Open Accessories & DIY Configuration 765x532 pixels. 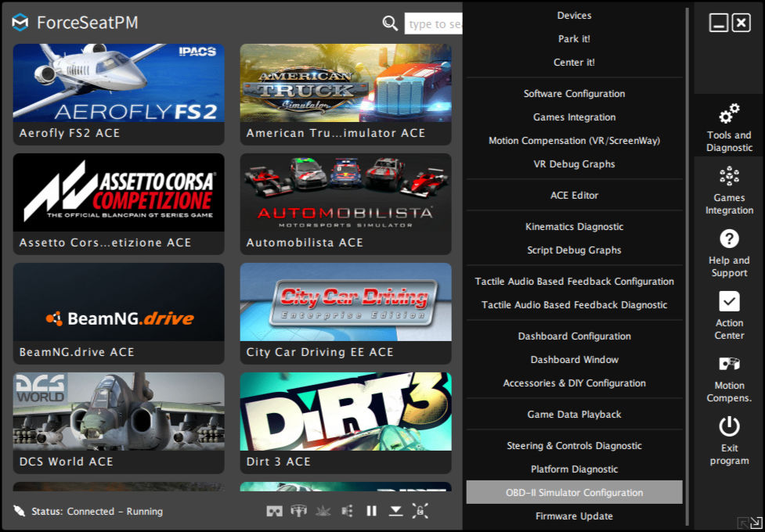(x=574, y=383)
